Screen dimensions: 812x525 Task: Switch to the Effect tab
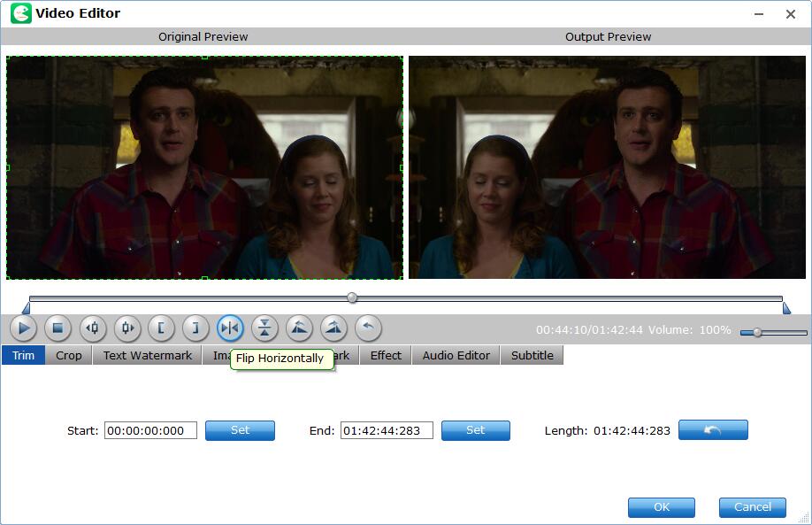386,356
